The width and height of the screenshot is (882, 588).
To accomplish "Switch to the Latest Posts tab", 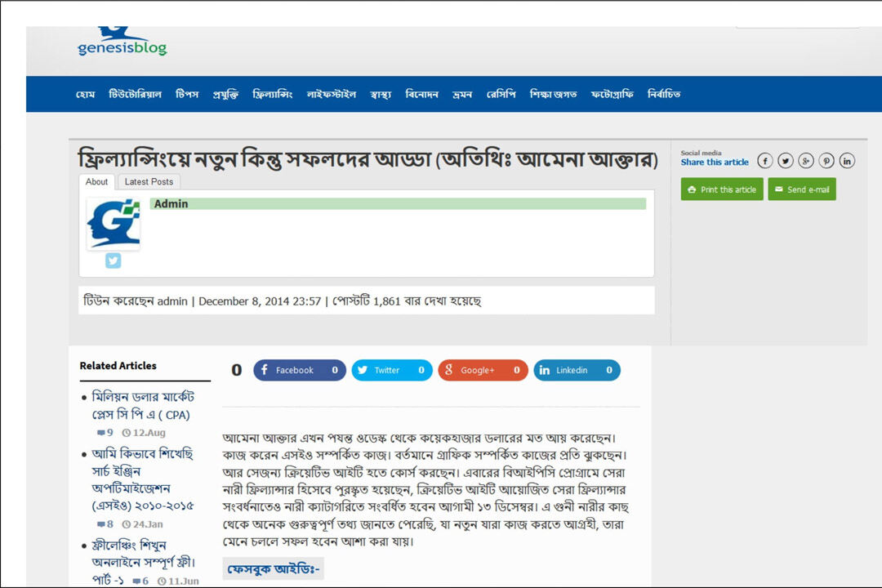I will pyautogui.click(x=149, y=181).
